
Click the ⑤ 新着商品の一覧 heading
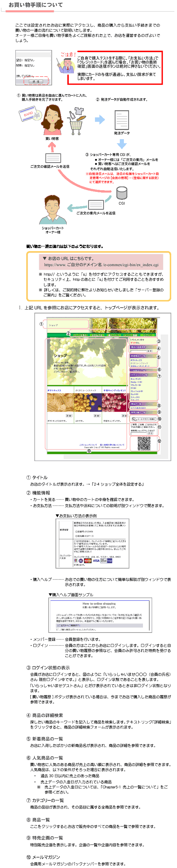tap(45, 739)
